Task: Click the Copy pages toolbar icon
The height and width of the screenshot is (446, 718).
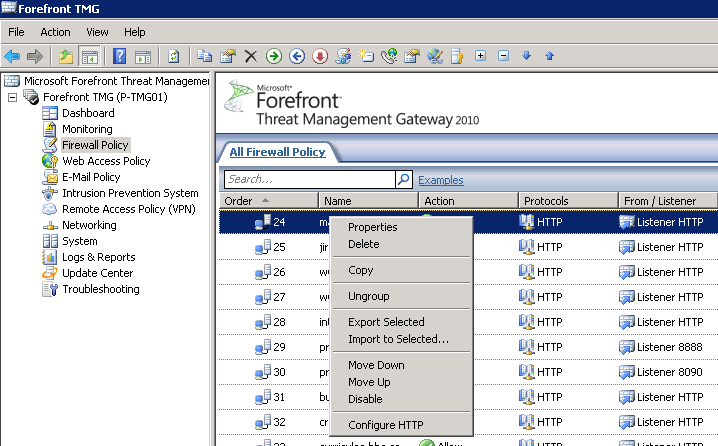Action: coord(204,56)
